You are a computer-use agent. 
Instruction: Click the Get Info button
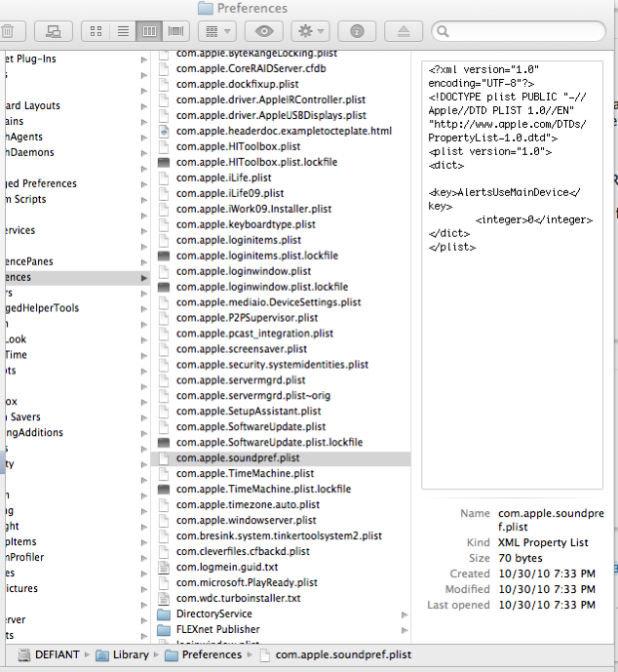pos(357,31)
